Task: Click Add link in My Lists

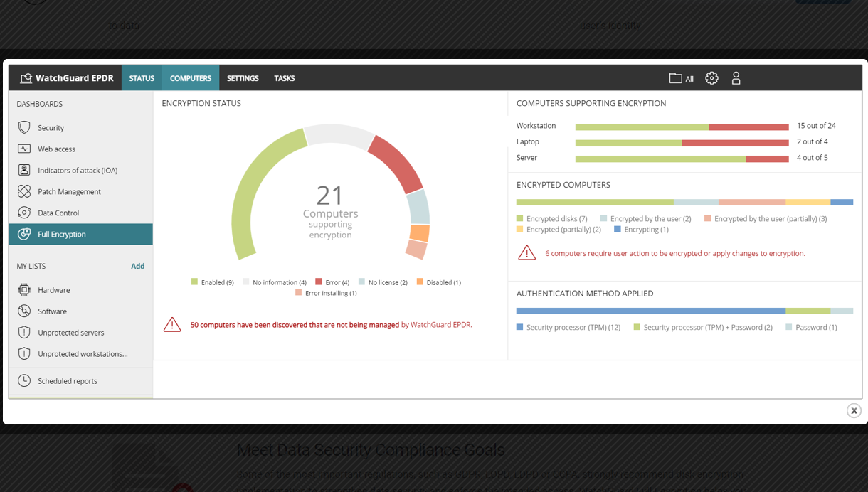Action: point(137,266)
